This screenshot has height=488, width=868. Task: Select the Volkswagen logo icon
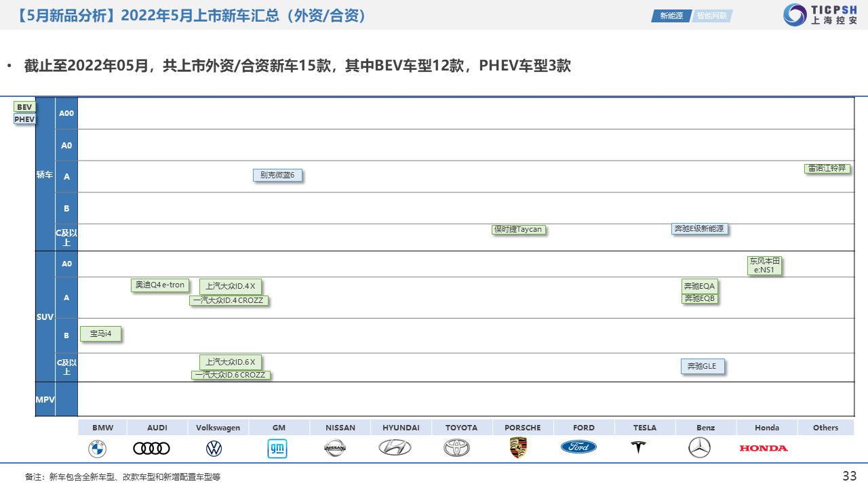[214, 449]
